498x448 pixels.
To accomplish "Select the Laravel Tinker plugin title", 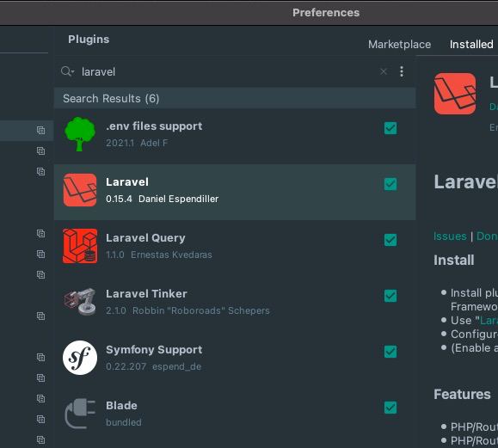I will [x=146, y=294].
